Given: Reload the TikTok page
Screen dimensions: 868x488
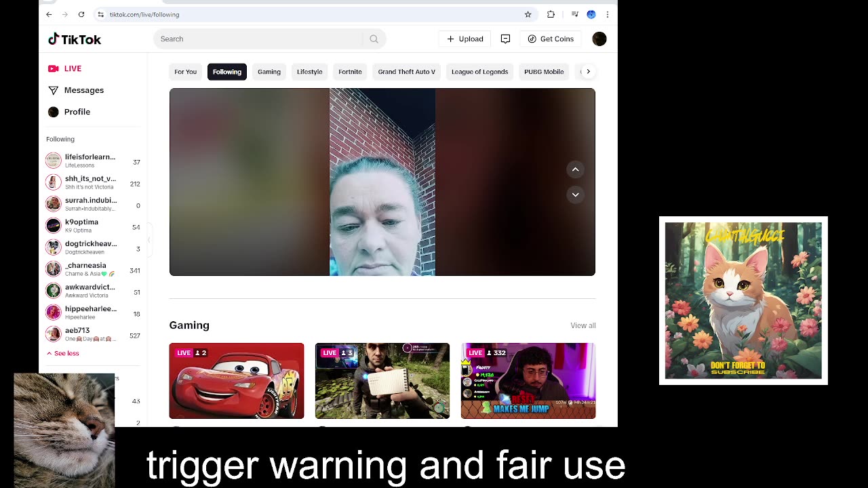Looking at the screenshot, I should click(81, 14).
